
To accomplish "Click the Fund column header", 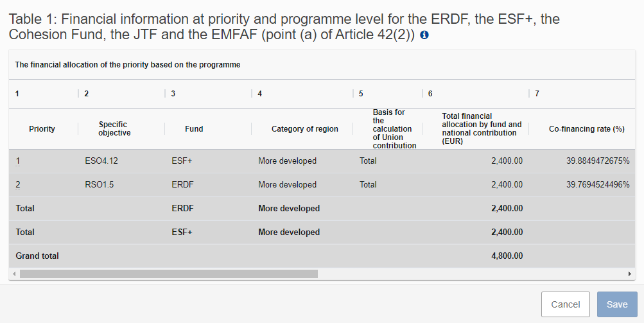I will (x=194, y=129).
